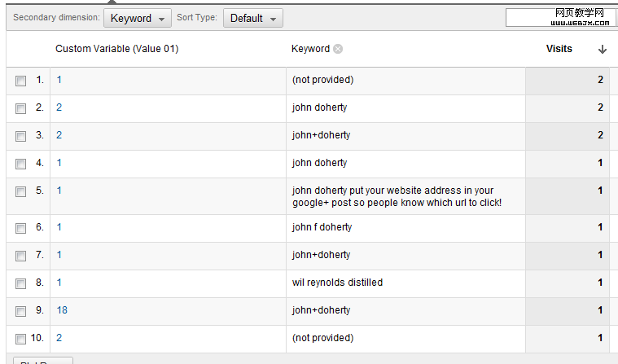Check the box for row 10
Image resolution: width=618 pixels, height=364 pixels.
(x=20, y=339)
